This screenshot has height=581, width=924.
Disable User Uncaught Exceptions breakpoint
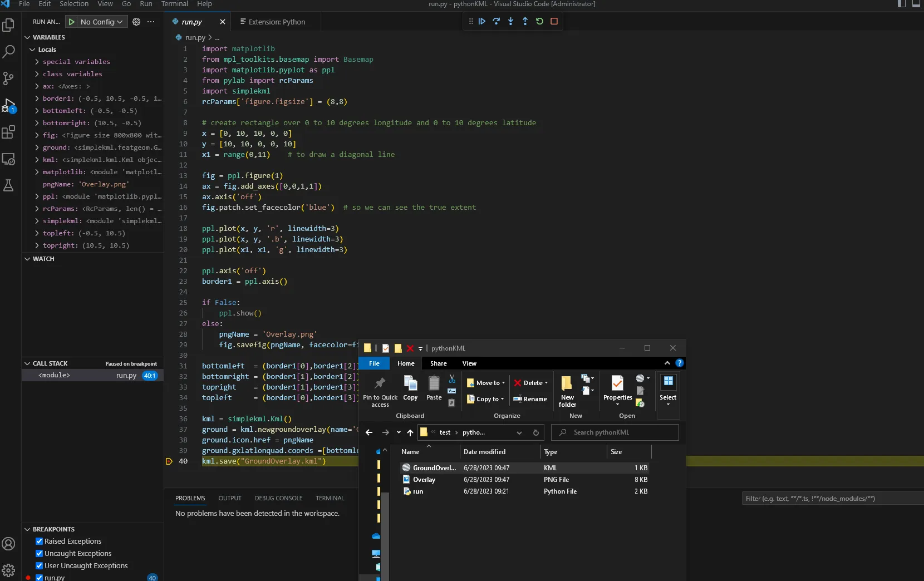click(x=40, y=566)
